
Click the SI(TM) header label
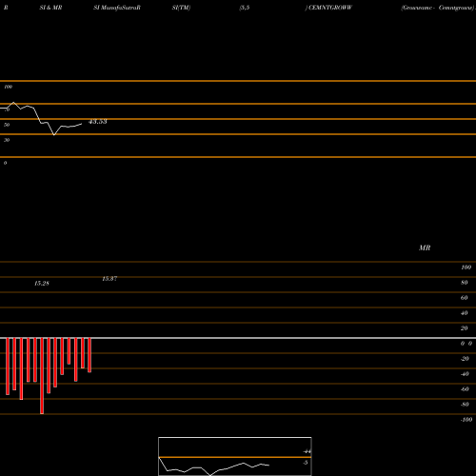[181, 8]
